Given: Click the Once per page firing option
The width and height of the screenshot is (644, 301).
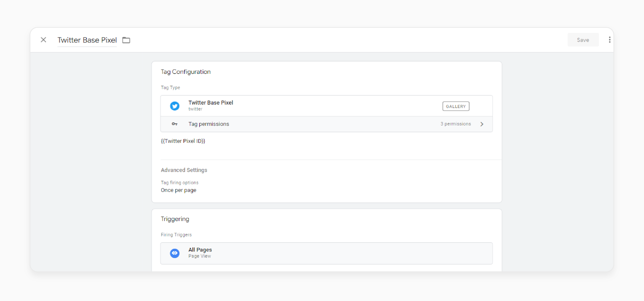Looking at the screenshot, I should [178, 190].
